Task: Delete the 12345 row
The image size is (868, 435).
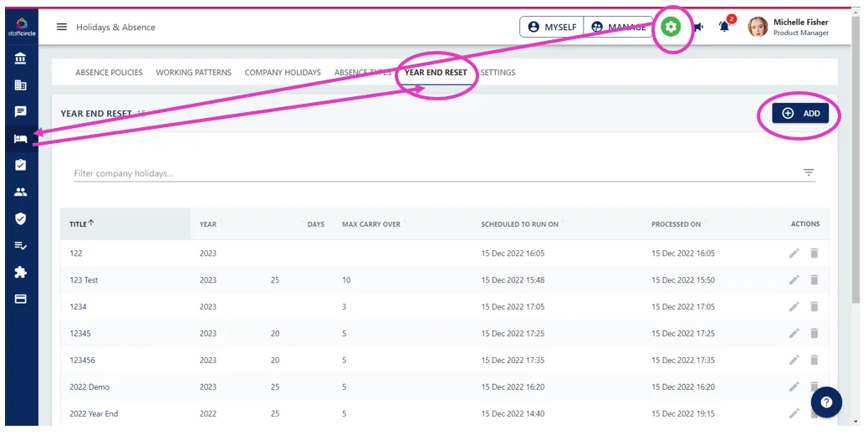Action: [814, 333]
